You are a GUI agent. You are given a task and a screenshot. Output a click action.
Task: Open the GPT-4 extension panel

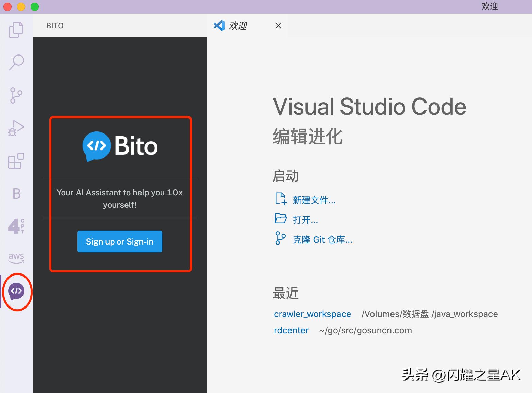point(16,226)
